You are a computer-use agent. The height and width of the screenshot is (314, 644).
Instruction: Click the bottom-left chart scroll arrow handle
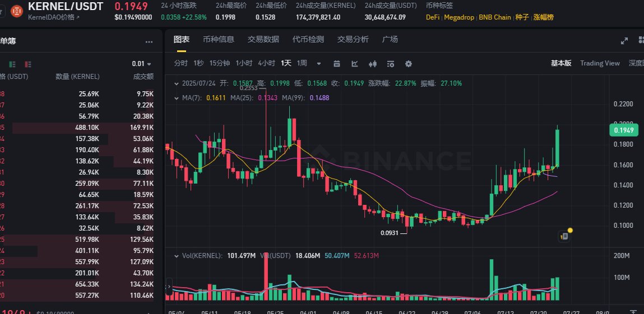coord(169,287)
